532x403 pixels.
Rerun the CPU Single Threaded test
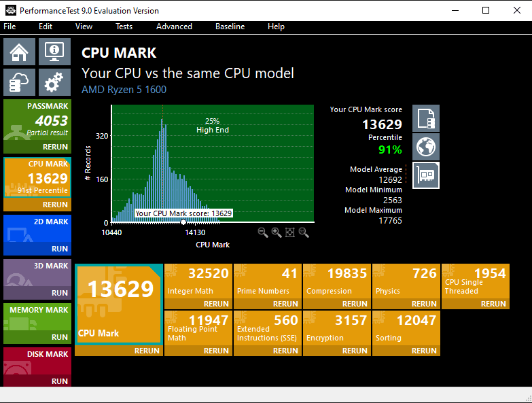476,304
